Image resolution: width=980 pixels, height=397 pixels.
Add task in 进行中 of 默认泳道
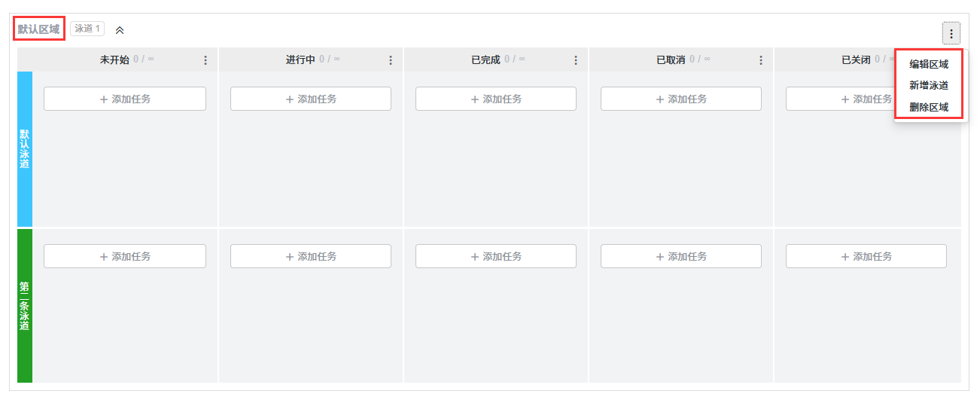(311, 99)
